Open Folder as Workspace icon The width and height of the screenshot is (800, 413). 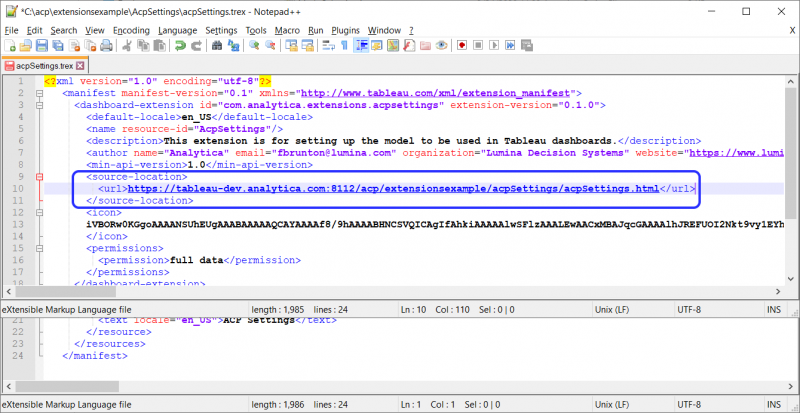click(426, 46)
